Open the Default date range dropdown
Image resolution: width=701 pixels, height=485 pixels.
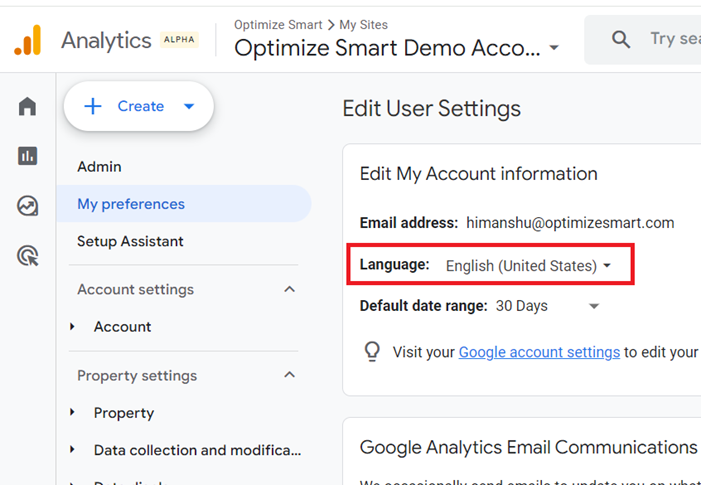(548, 306)
